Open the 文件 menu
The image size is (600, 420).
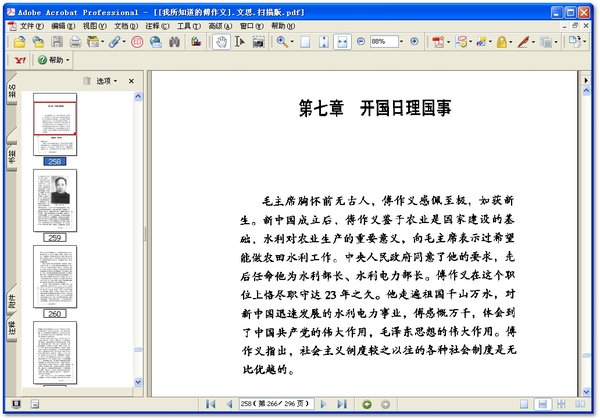point(32,26)
